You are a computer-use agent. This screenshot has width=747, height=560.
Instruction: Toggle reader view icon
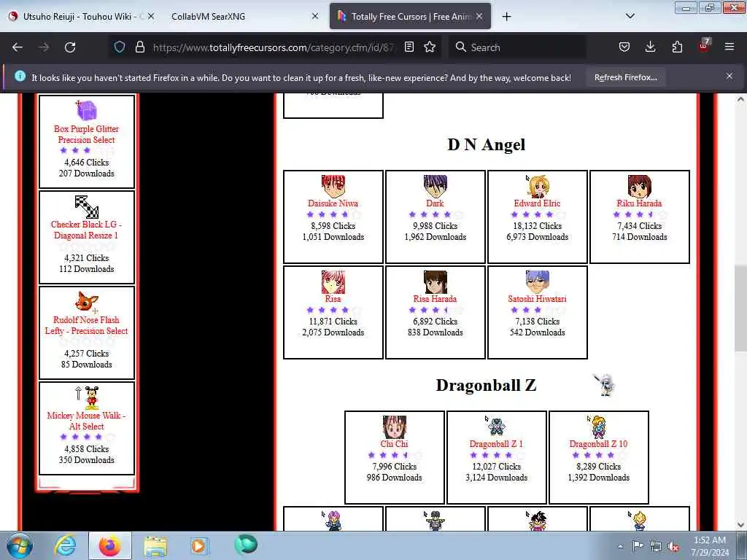click(x=409, y=47)
